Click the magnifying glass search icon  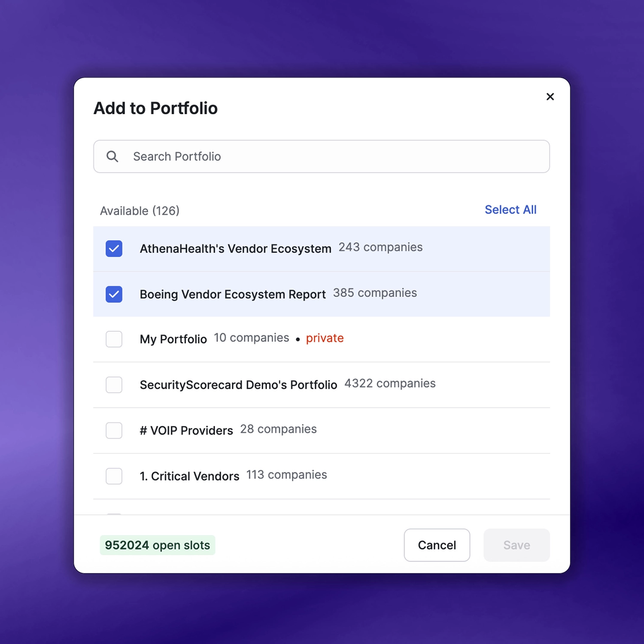(112, 156)
